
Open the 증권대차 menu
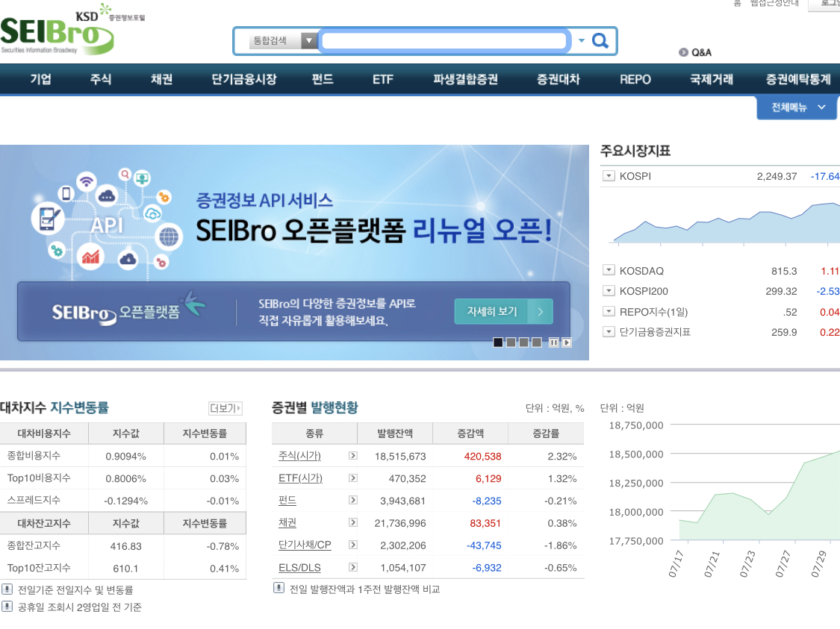click(x=559, y=79)
